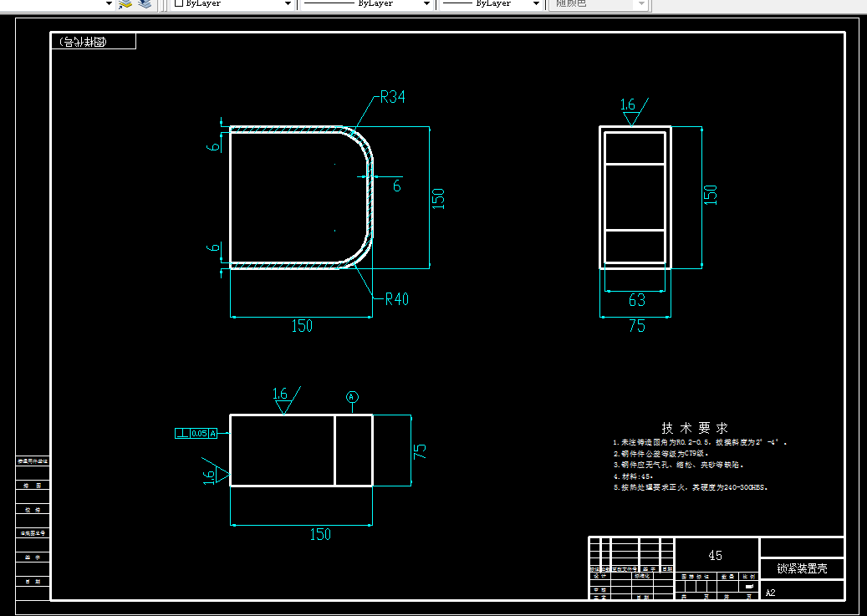Select the material 45 in the title block
867x616 pixels.
point(715,555)
